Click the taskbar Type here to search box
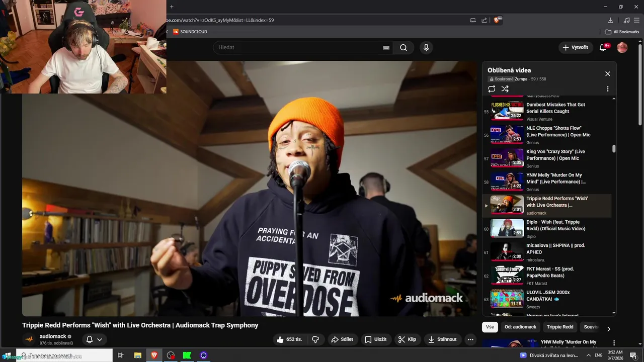This screenshot has width=644, height=362. point(64,355)
